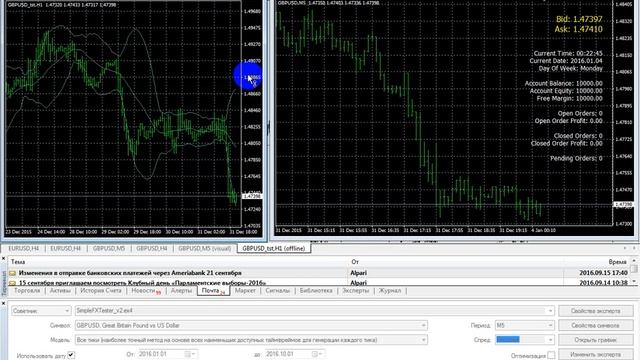This screenshot has height=360, width=640.
Task: Open the Журнал terminal tab
Action: pyautogui.click(x=389, y=291)
